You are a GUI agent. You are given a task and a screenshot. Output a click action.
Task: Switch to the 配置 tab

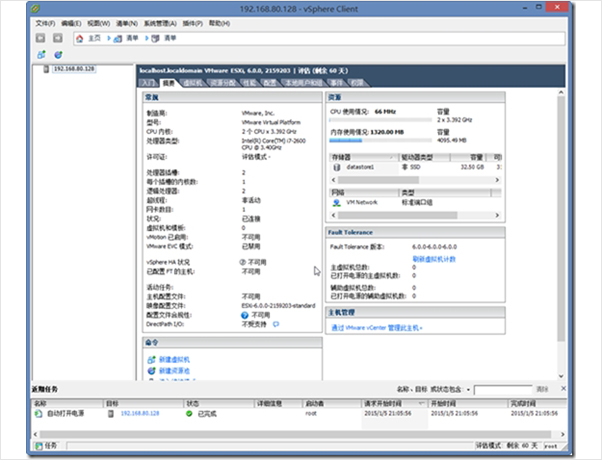pos(270,83)
